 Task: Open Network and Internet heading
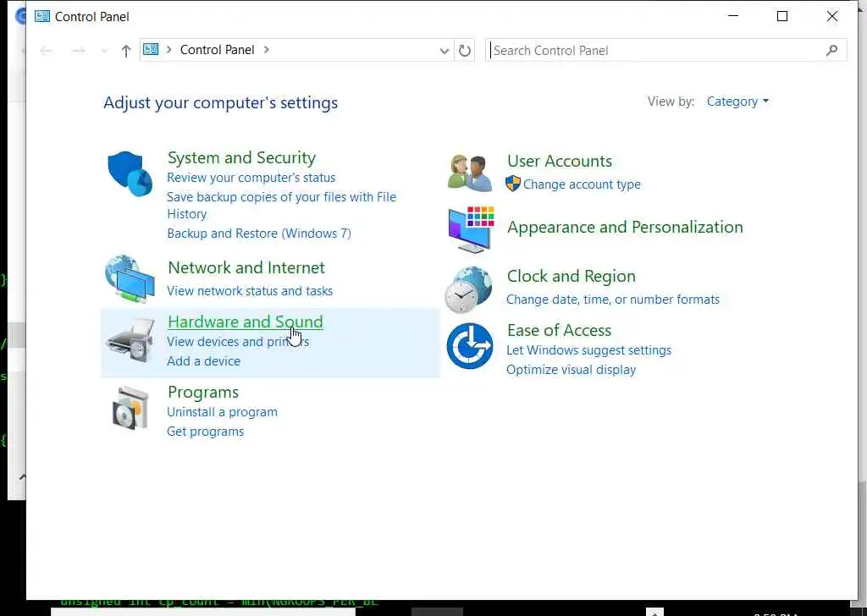(246, 267)
